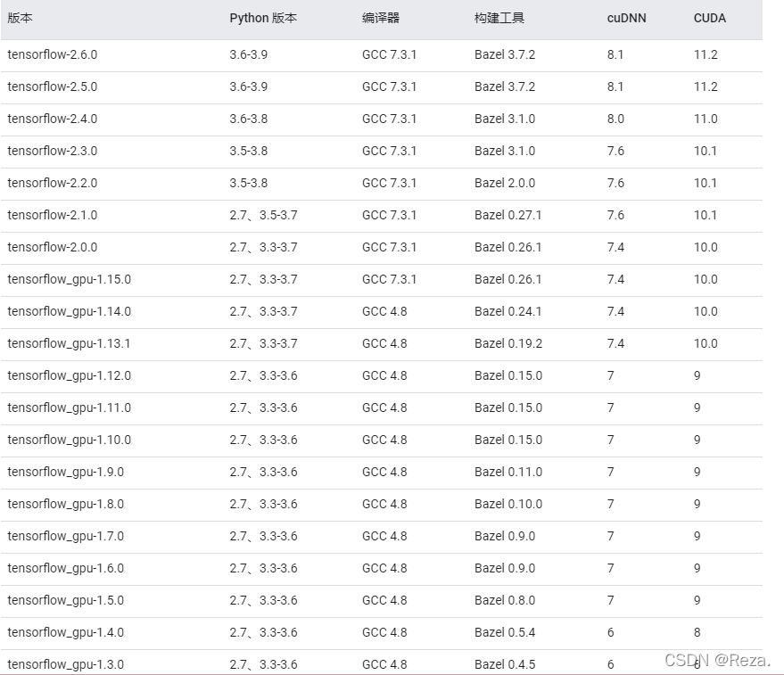Click GCC 7.3.1 in tensorflow_gpu-1.15.0 row
The width and height of the screenshot is (784, 675).
click(389, 279)
